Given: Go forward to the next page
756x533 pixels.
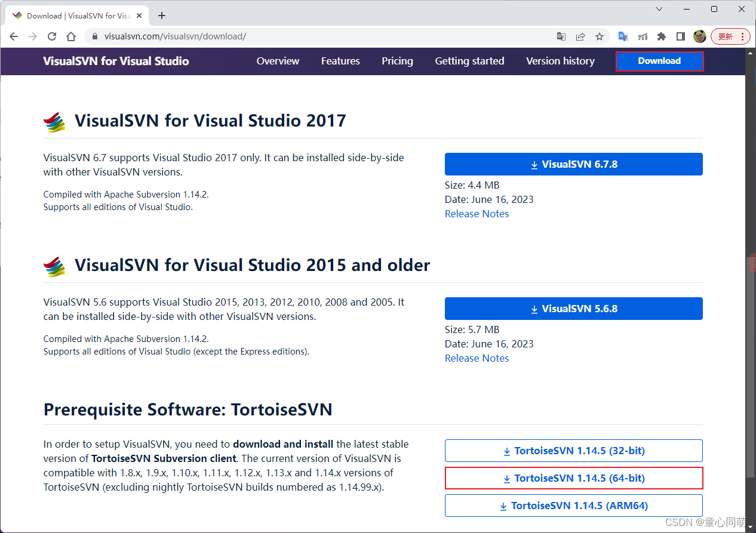Looking at the screenshot, I should (x=33, y=36).
